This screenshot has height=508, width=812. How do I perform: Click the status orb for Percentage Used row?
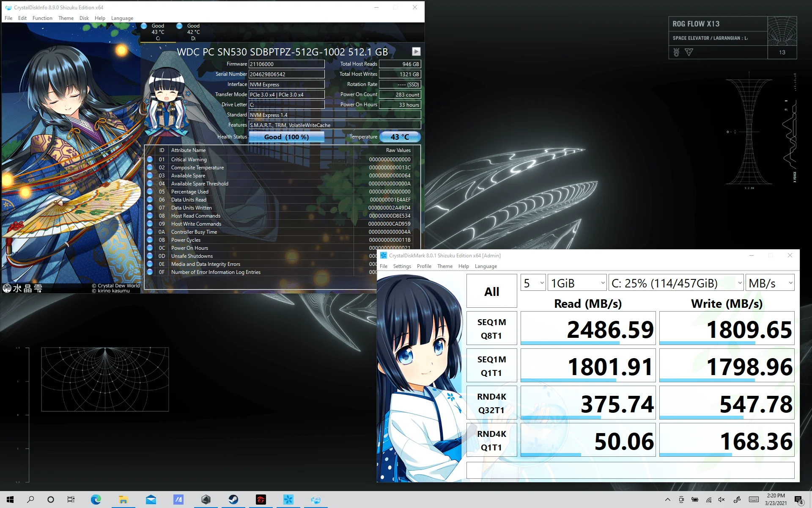tap(150, 192)
